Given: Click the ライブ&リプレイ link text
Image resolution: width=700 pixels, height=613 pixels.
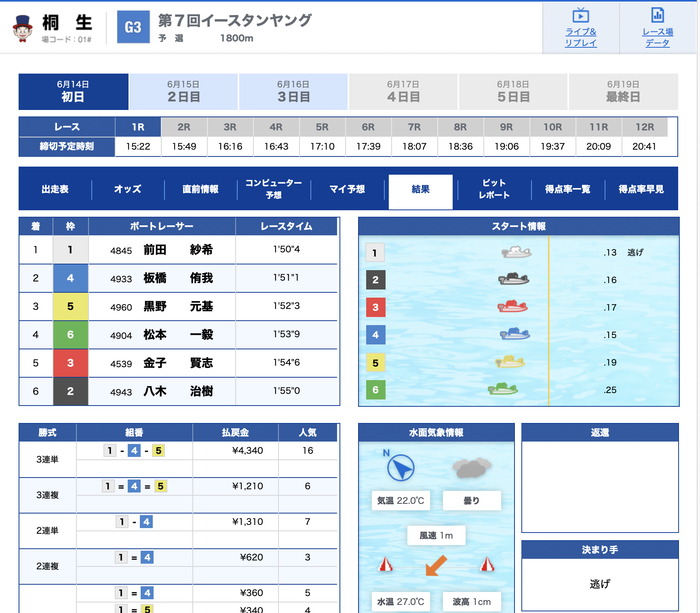Looking at the screenshot, I should [x=580, y=37].
